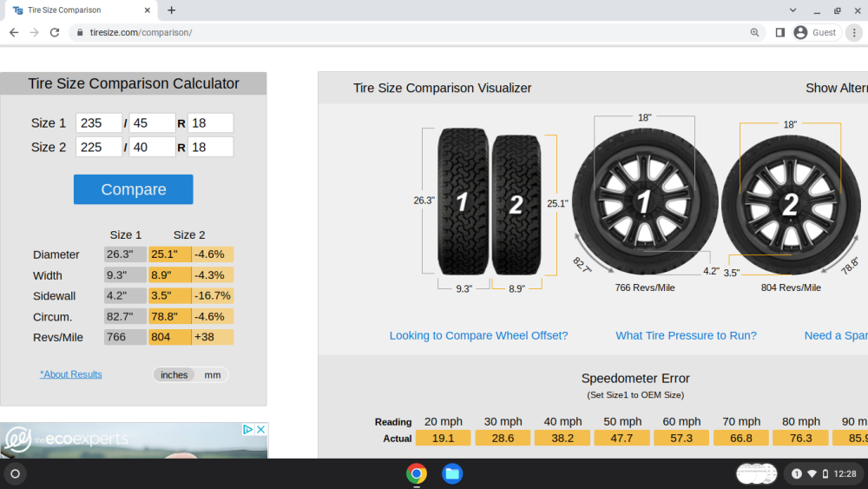Edit Size 1 aspect ratio field 45

[152, 123]
